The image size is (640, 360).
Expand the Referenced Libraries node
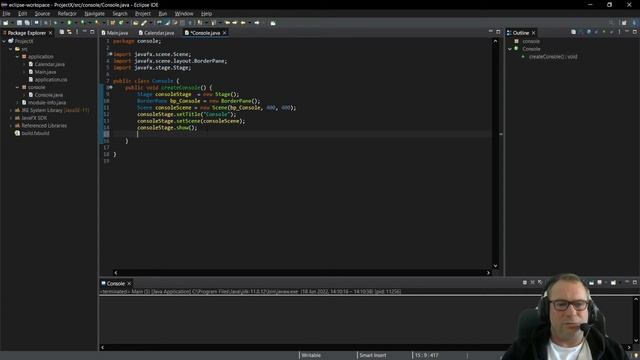click(11, 126)
